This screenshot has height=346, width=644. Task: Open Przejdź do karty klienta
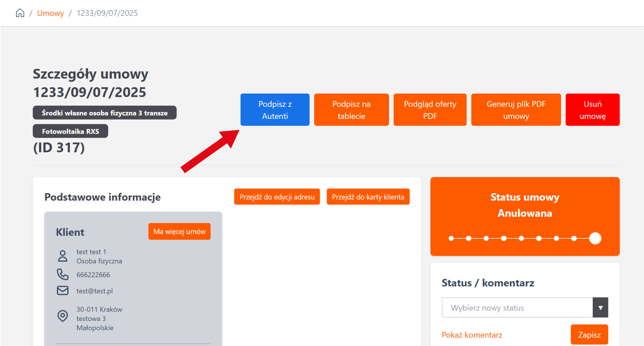tap(368, 197)
